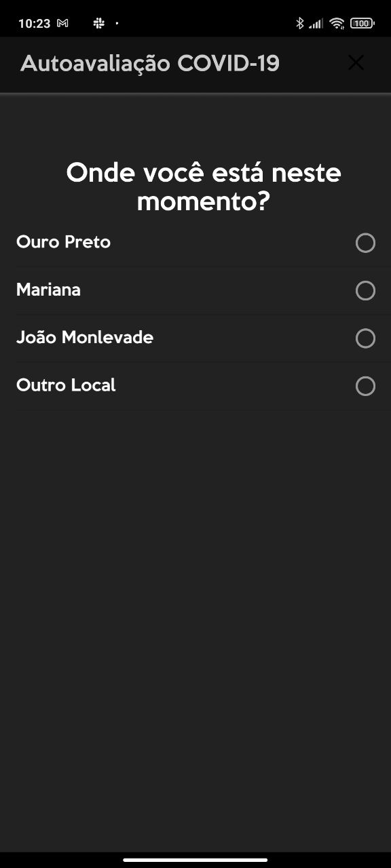Select the Ouro Preto radio button
Viewport: 391px width, 868px height.
(x=365, y=243)
